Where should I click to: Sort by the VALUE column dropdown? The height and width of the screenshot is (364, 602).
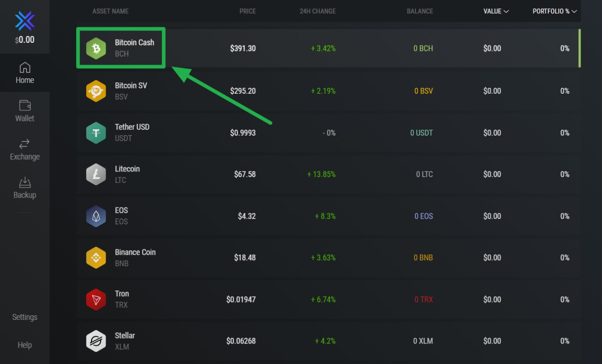click(x=496, y=11)
